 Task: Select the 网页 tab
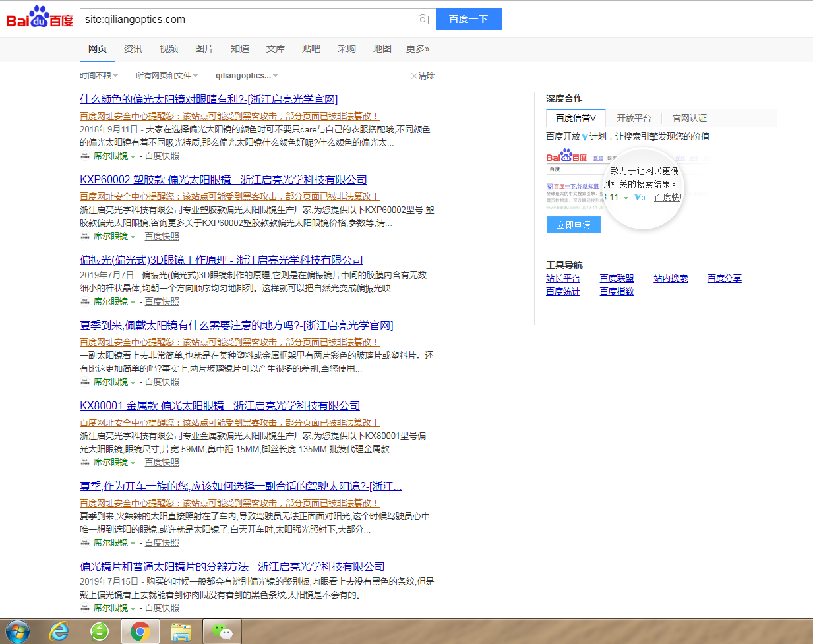coord(98,49)
